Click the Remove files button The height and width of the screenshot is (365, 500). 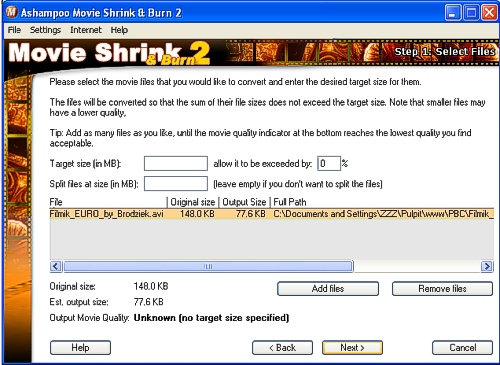point(442,289)
